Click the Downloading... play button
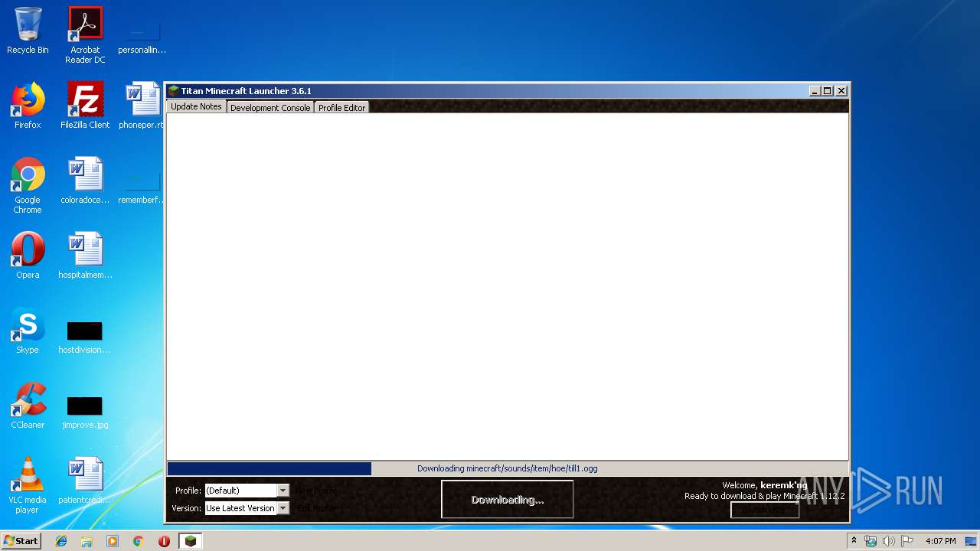Screen dimensions: 980x551 coord(507,499)
